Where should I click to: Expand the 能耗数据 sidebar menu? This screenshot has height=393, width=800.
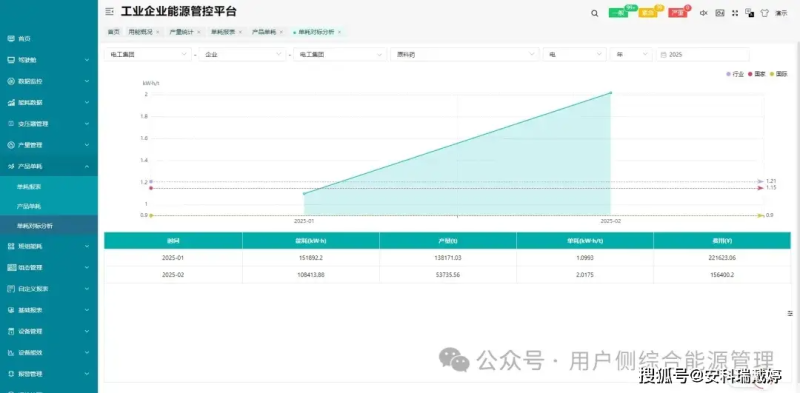87,103
